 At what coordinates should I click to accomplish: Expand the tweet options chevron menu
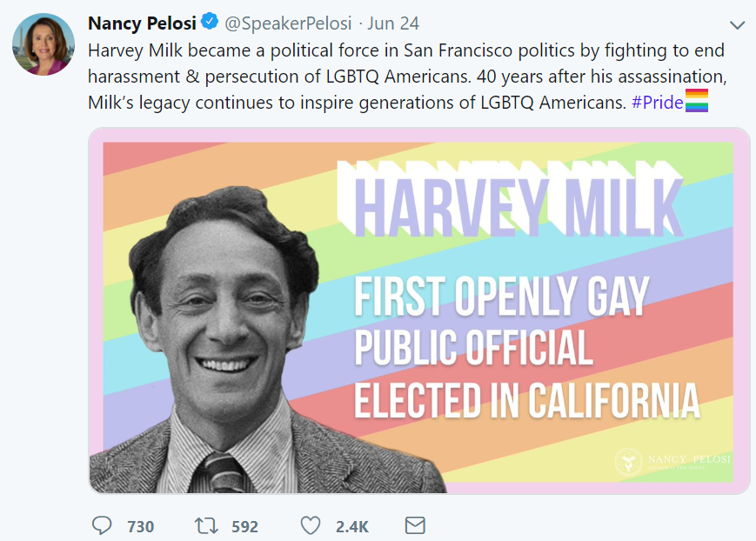coord(737,23)
